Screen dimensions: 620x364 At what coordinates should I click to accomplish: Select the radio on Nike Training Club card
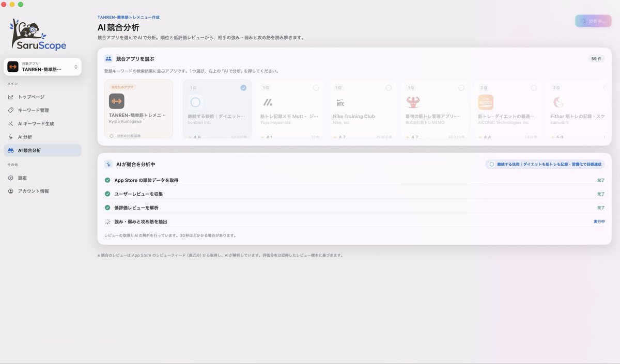(389, 88)
